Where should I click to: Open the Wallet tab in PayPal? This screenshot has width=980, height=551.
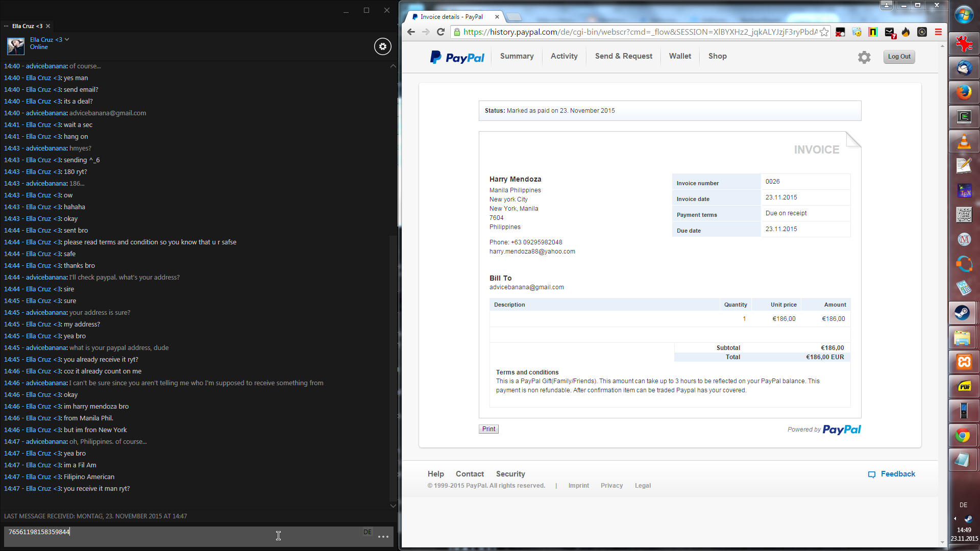680,56
